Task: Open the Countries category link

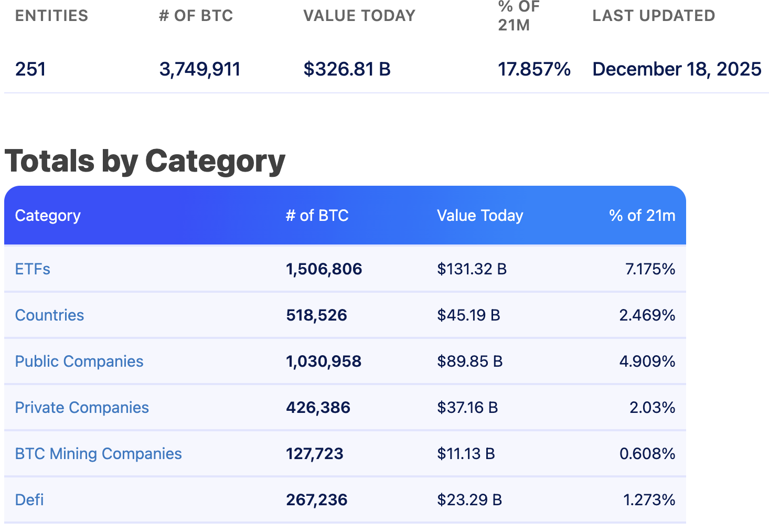Action: tap(49, 315)
